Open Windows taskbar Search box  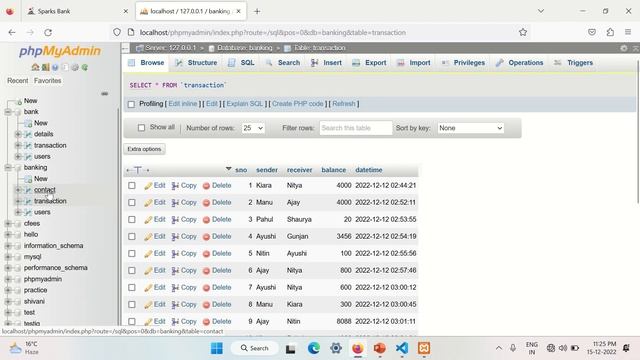click(x=255, y=348)
